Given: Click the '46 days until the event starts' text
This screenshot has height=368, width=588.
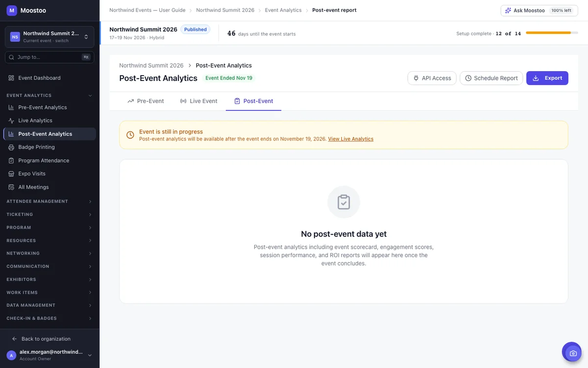Looking at the screenshot, I should click(261, 34).
